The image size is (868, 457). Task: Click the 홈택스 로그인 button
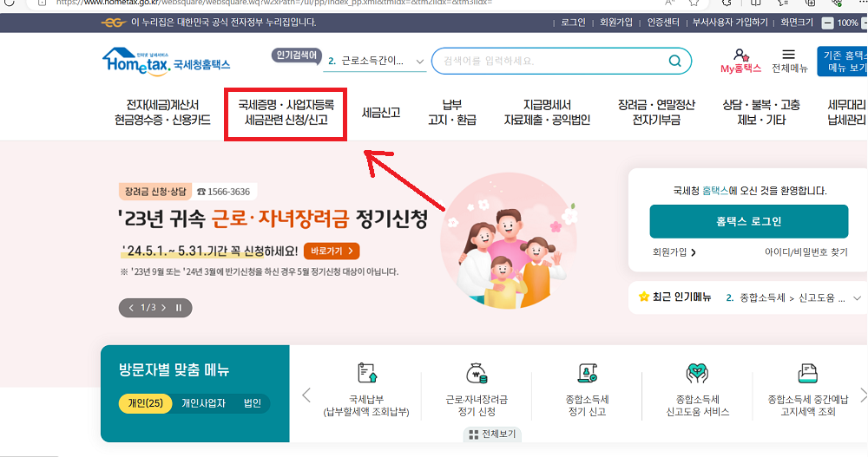[748, 221]
